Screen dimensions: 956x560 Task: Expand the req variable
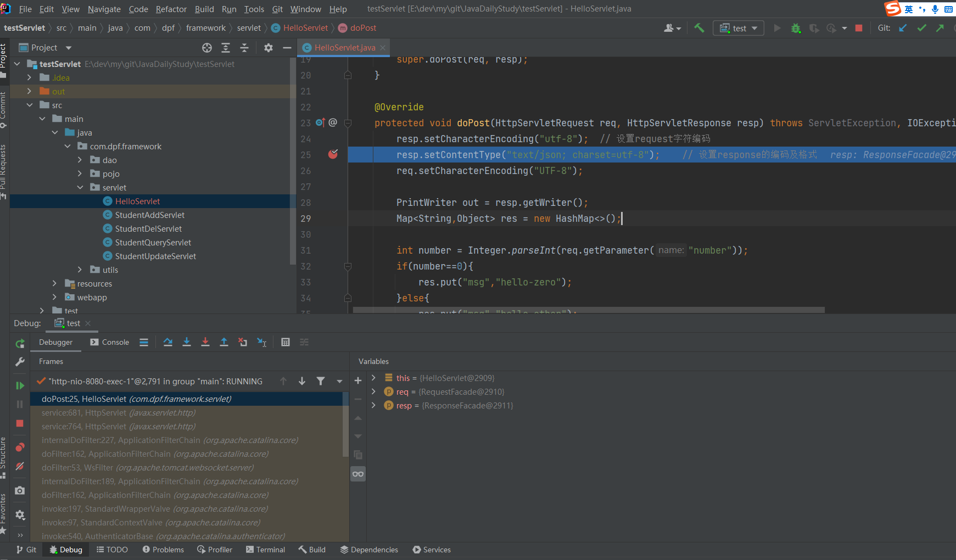374,391
